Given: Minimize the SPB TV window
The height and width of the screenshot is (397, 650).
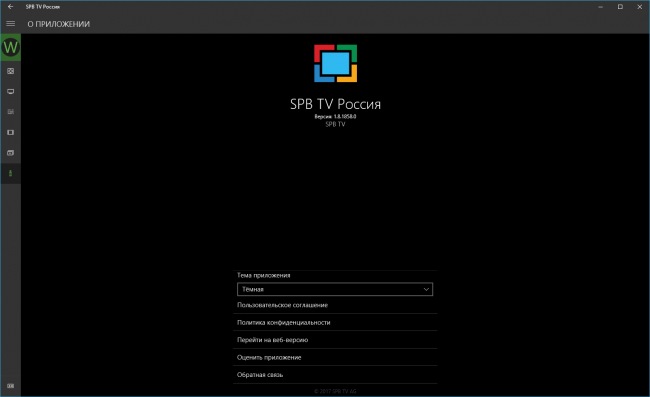Looking at the screenshot, I should pyautogui.click(x=601, y=7).
